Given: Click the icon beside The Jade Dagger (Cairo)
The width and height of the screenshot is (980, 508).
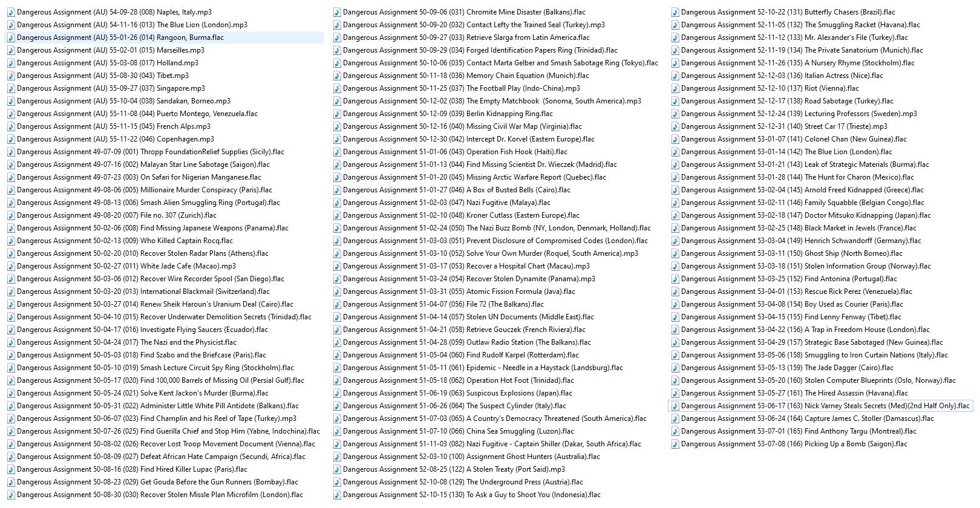Looking at the screenshot, I should coord(675,368).
